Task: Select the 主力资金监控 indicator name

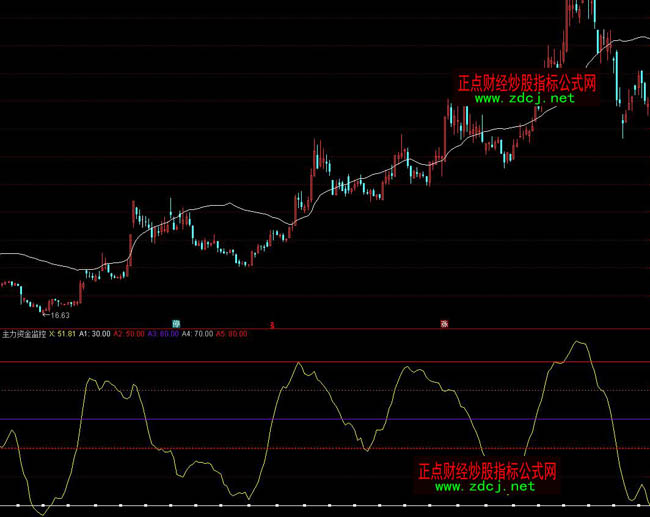Action: click(24, 334)
